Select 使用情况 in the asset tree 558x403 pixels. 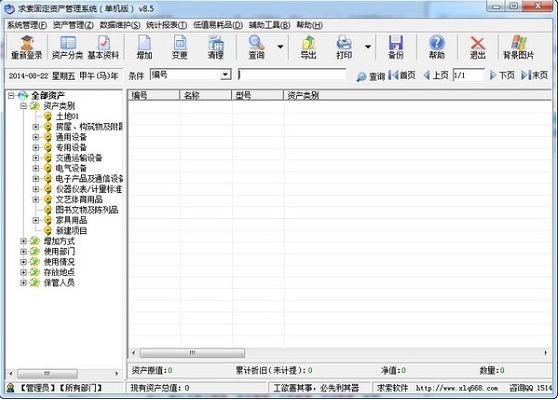click(59, 262)
